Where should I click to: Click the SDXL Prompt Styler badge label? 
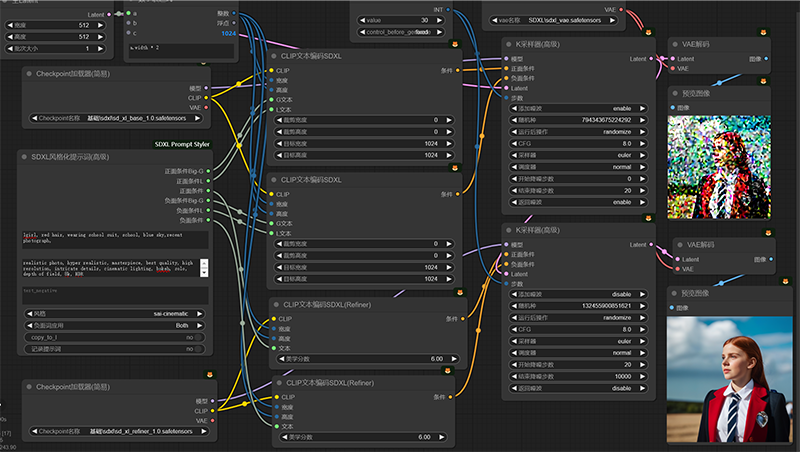pos(182,144)
